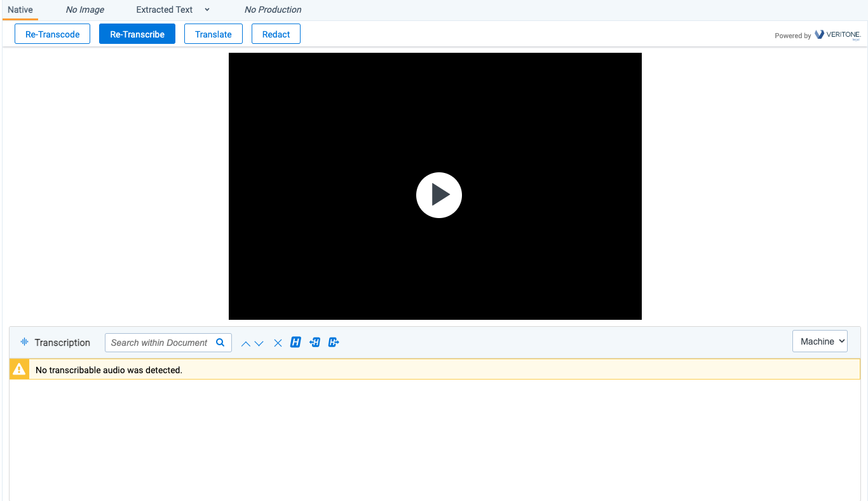Viewport: 868px width, 501px height.
Task: Go to next highlight icon
Action: pyautogui.click(x=334, y=343)
